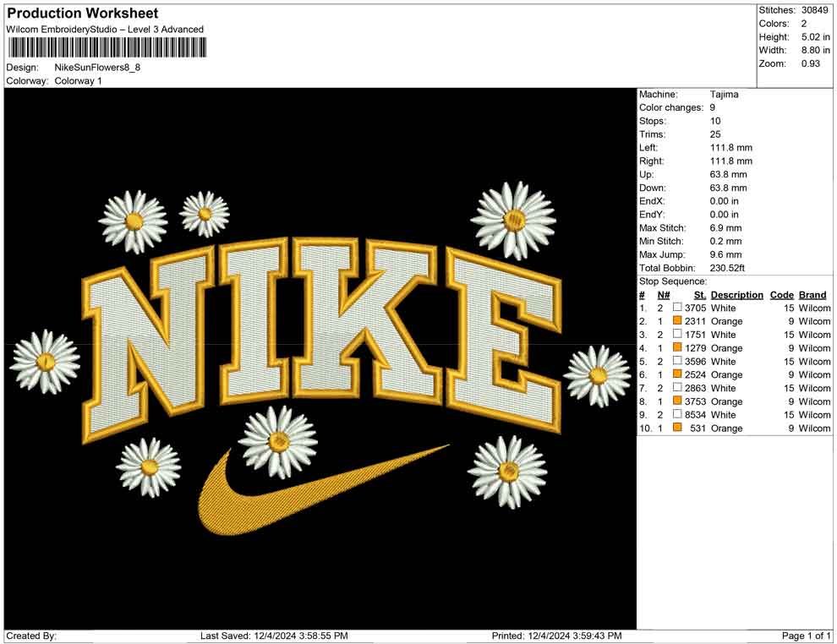Click the Machine Tajima entry
Image resolution: width=837 pixels, height=644 pixels.
coord(724,94)
